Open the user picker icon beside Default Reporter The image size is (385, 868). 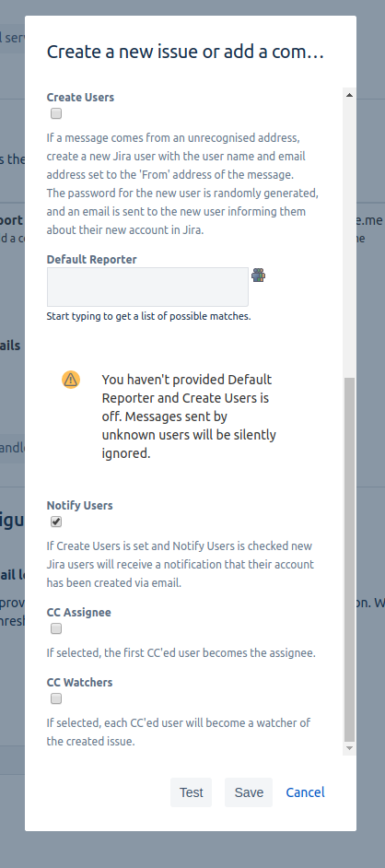click(x=258, y=276)
